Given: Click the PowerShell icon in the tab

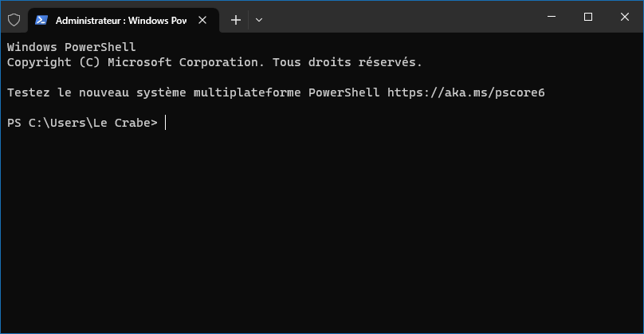Looking at the screenshot, I should click(x=41, y=20).
